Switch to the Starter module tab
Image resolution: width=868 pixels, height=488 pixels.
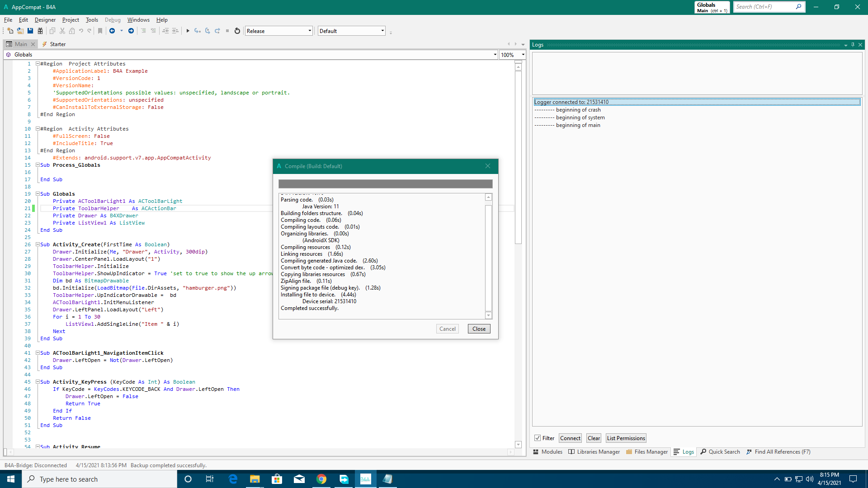[57, 44]
